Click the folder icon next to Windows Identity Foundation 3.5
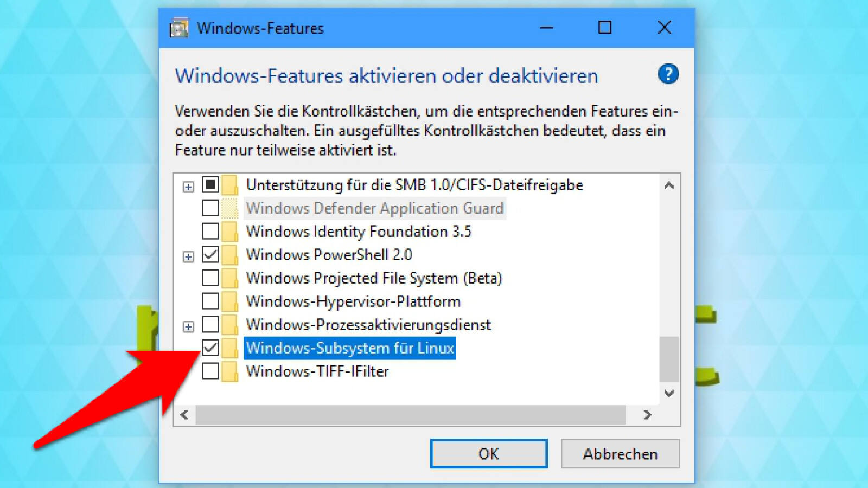 pyautogui.click(x=229, y=230)
